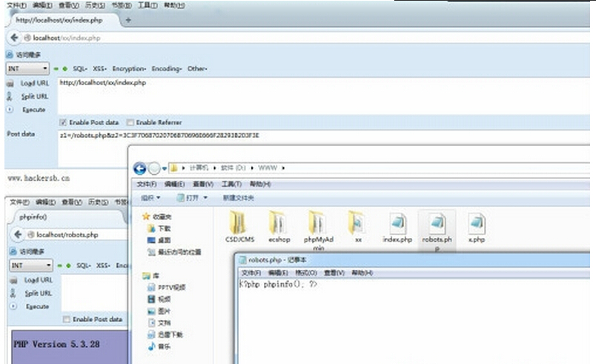Check Enable Post data in the phpinfo() window

(x=67, y=319)
